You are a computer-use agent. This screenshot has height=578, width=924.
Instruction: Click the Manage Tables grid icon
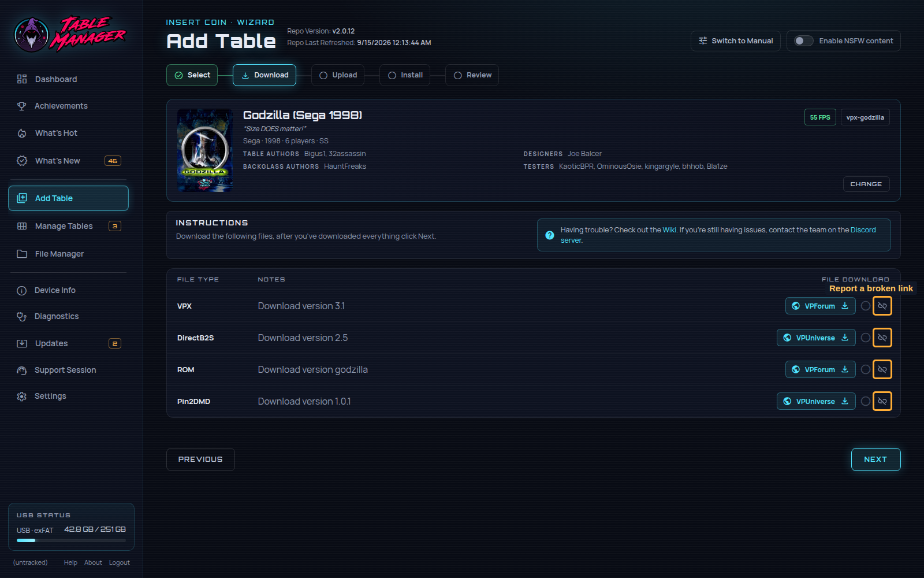tap(22, 226)
